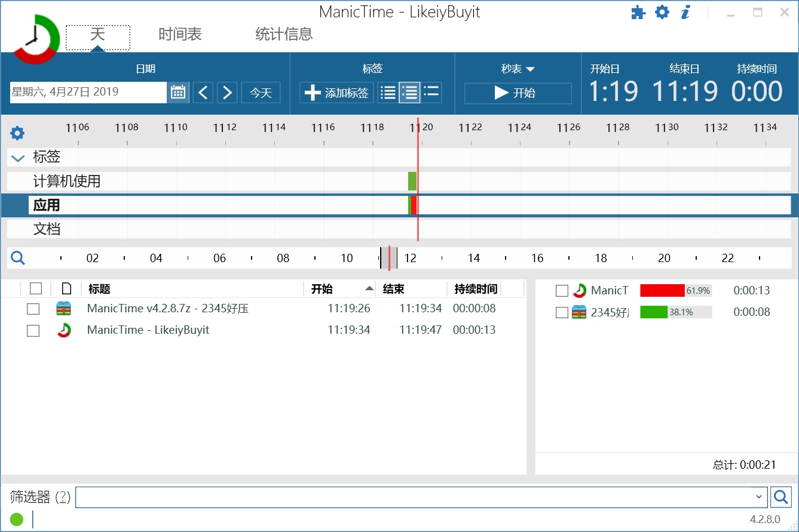Image resolution: width=799 pixels, height=532 pixels.
Task: Start the stopwatch with 开始 button
Action: pyautogui.click(x=518, y=93)
